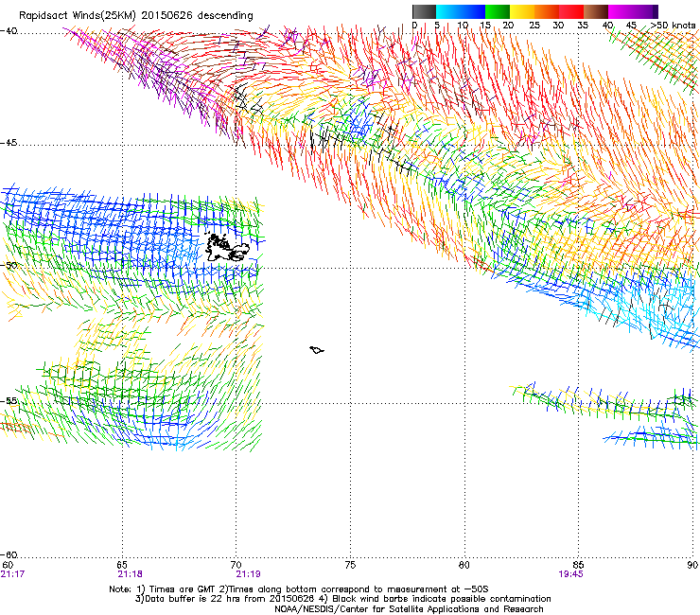The height and width of the screenshot is (615, 700).
Task: Click the 21:17 pass time label
Action: [x=12, y=574]
